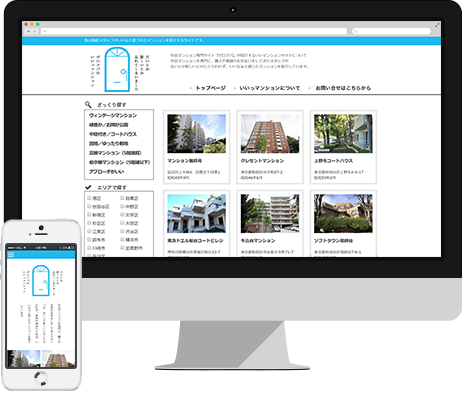Follow the お問い合せはこちらから contact link
The height and width of the screenshot is (400, 462).
pyautogui.click(x=343, y=88)
